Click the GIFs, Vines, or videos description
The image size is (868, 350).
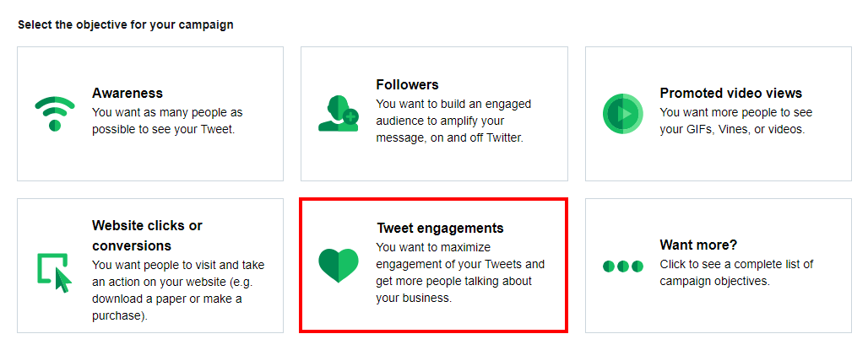(735, 121)
